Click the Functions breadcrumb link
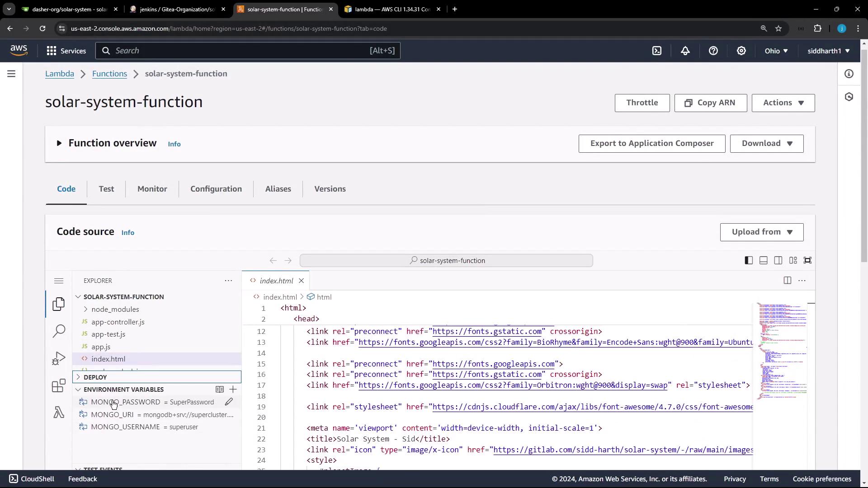Image resolution: width=868 pixels, height=488 pixels. coord(109,74)
